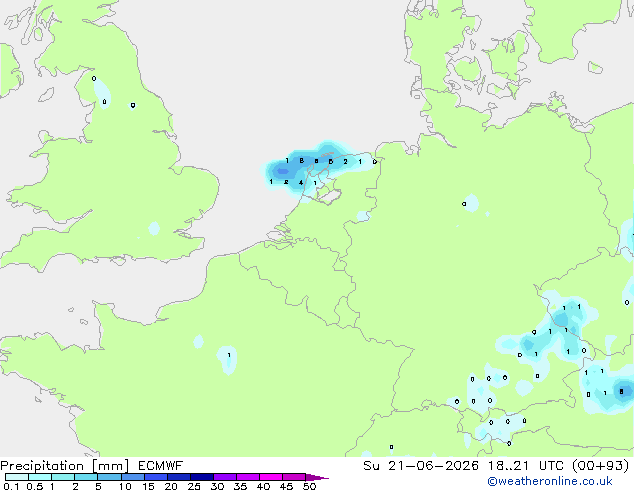Select the 5–10 mm light blue legend swatch
The height and width of the screenshot is (490, 634).
[109, 477]
